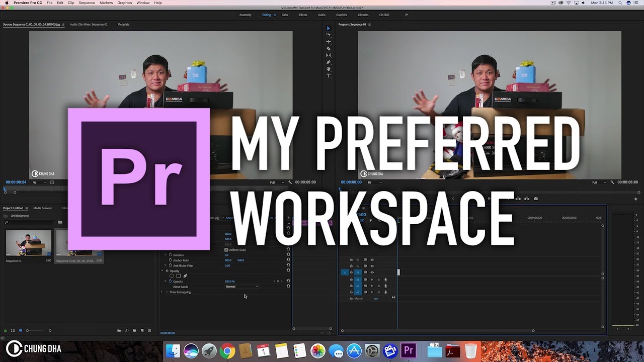
Task: Expand the Rotation property
Action: click(165, 255)
